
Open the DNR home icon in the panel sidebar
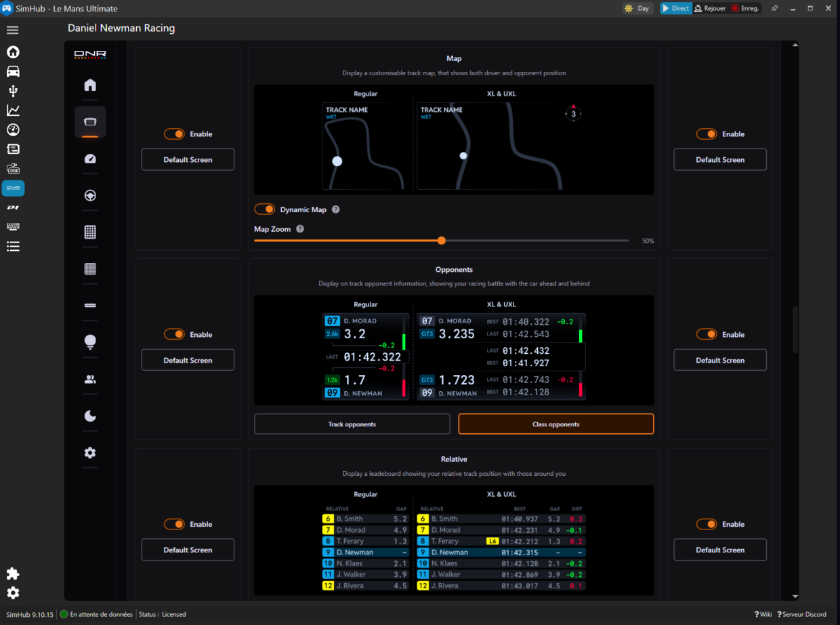point(89,86)
